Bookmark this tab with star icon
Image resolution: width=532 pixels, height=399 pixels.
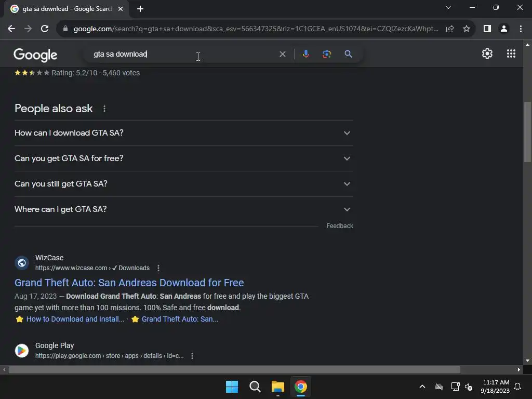click(467, 29)
